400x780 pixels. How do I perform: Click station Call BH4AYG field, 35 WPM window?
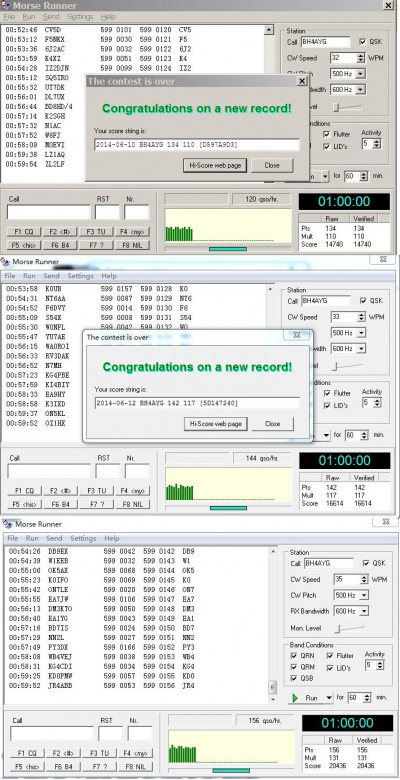point(328,563)
